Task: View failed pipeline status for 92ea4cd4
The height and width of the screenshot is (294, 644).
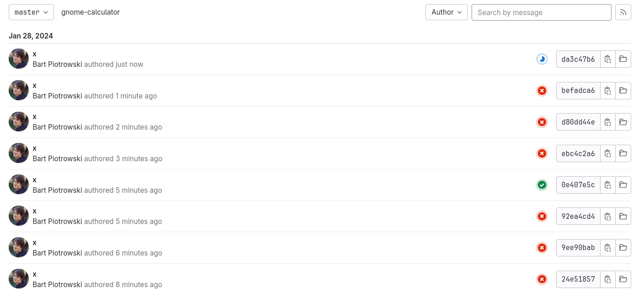Action: pos(542,216)
